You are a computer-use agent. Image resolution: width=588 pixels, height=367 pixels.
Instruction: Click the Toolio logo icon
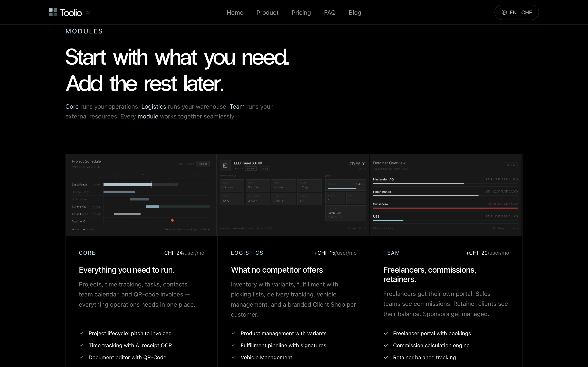click(x=53, y=12)
